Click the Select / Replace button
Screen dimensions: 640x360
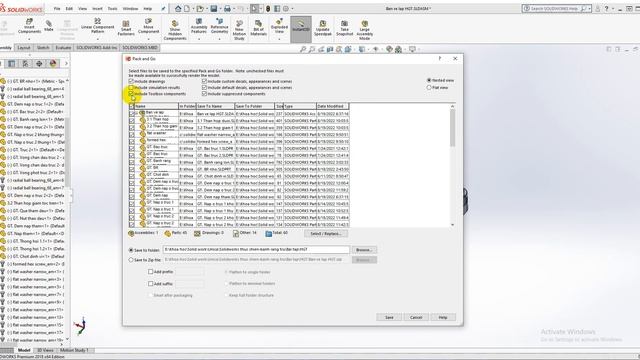(326, 233)
